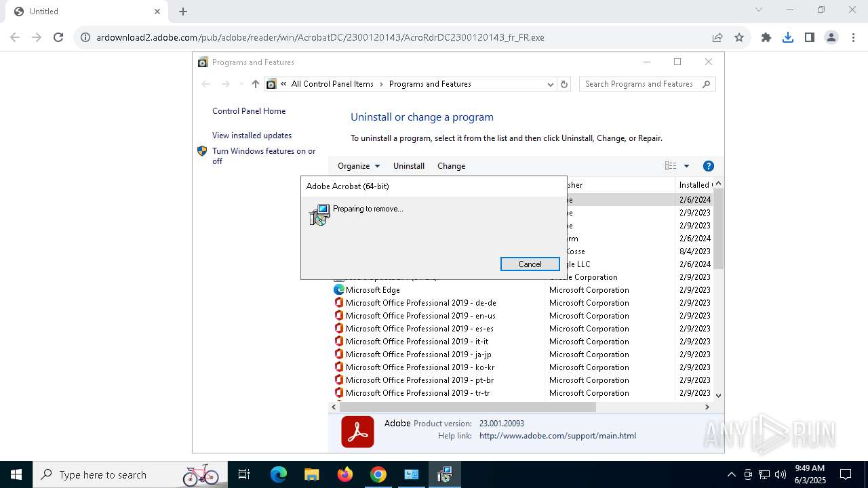Close the Untitled Chrome tab
868x488 pixels.
click(x=157, y=12)
